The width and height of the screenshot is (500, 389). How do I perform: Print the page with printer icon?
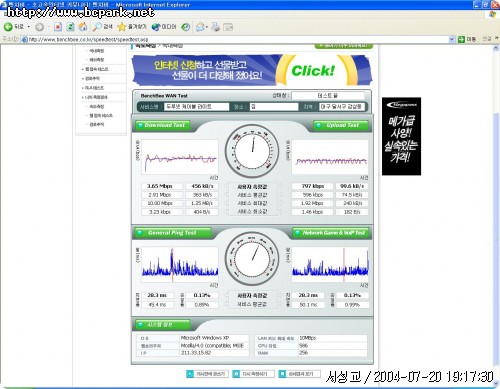[215, 27]
